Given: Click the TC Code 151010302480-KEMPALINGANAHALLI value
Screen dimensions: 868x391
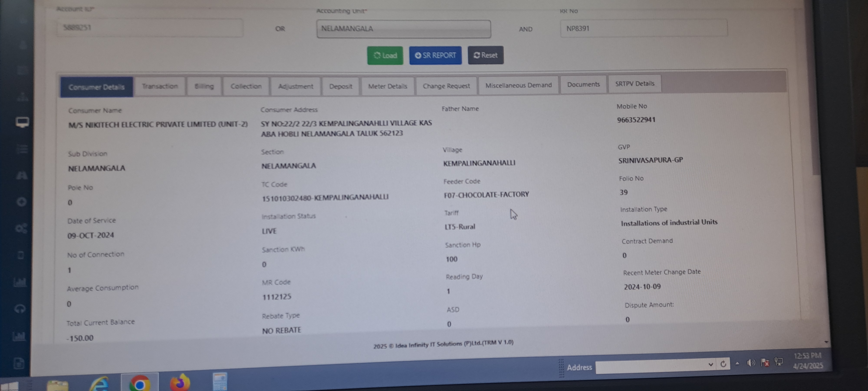Looking at the screenshot, I should point(325,197).
